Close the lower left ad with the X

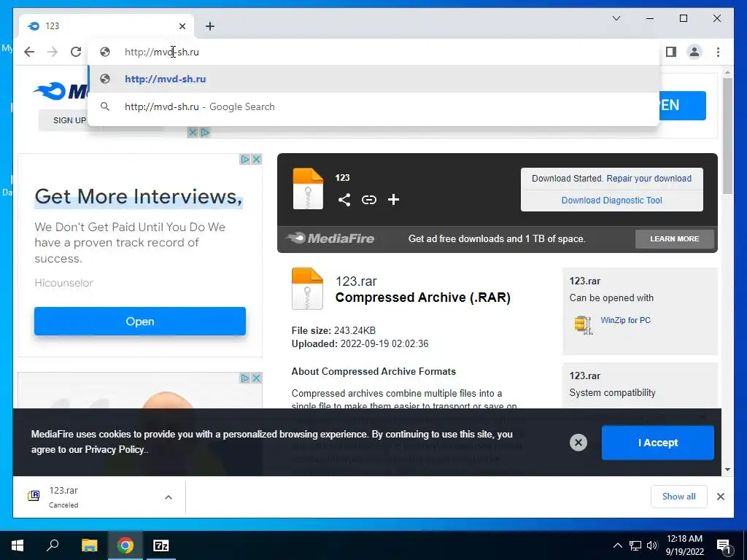256,378
